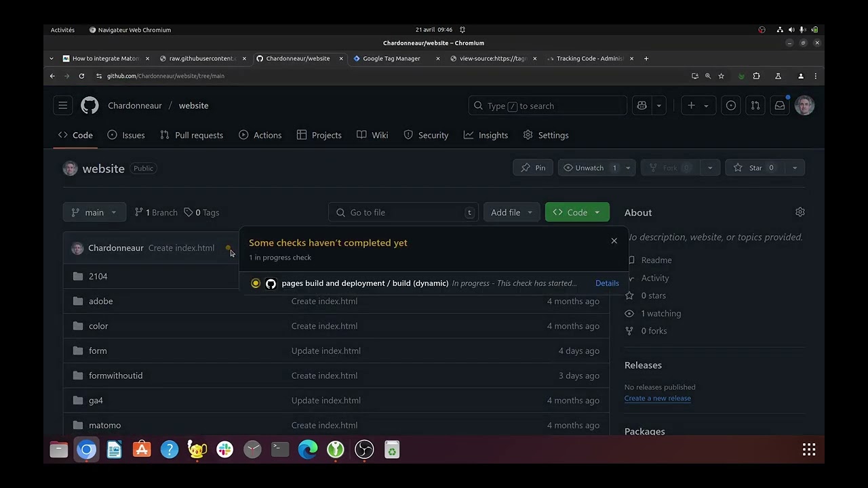
Task: Bookmark this page with star icon
Action: click(x=721, y=76)
